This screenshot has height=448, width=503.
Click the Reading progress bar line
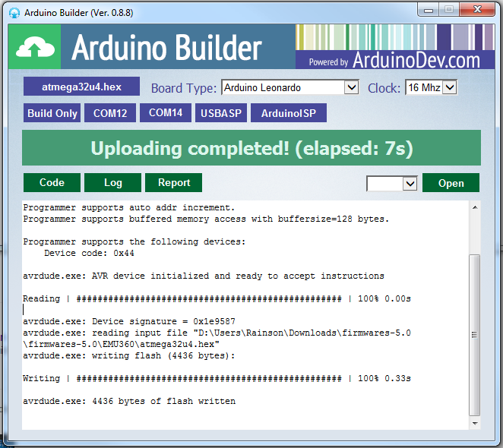(x=217, y=298)
